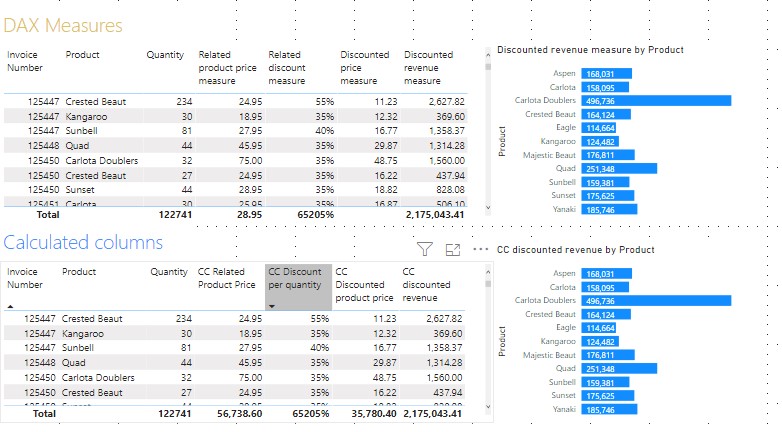782x432 pixels.
Task: Sort by CC Related Product Price header
Action: (x=226, y=278)
